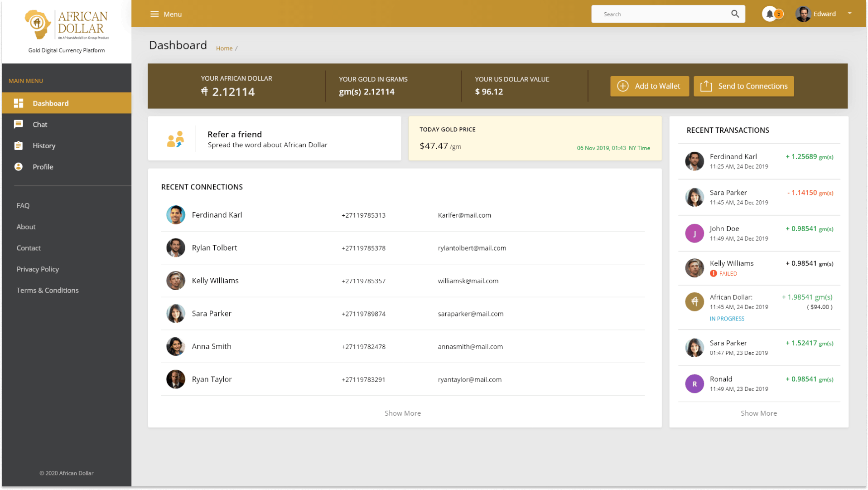
Task: Click the IN PROGRESS transaction status
Action: click(727, 318)
